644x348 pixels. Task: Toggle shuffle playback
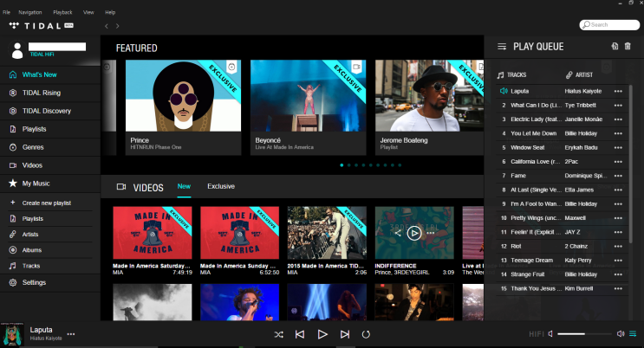pyautogui.click(x=279, y=334)
